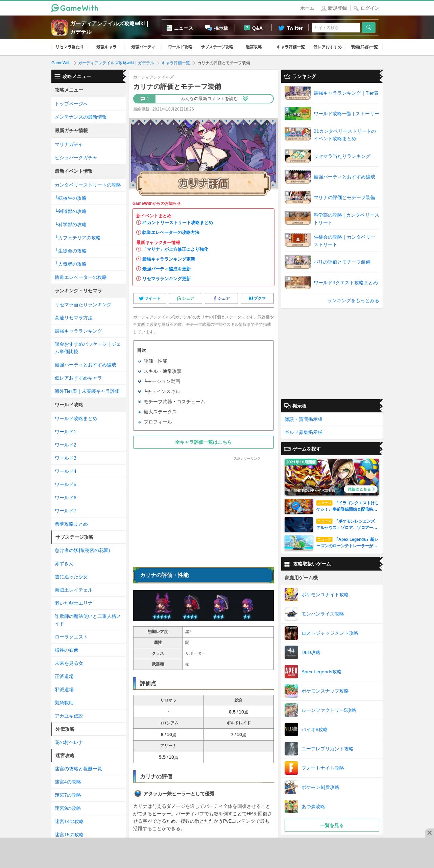Jump to モチーフ武器・コスチューム in contents

click(x=174, y=402)
